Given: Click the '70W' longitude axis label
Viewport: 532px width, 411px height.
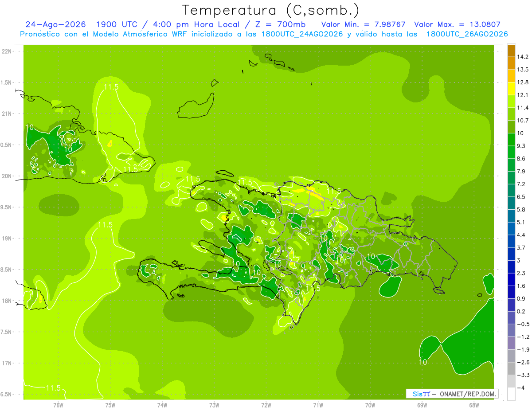Looking at the screenshot, I should click(370, 404).
